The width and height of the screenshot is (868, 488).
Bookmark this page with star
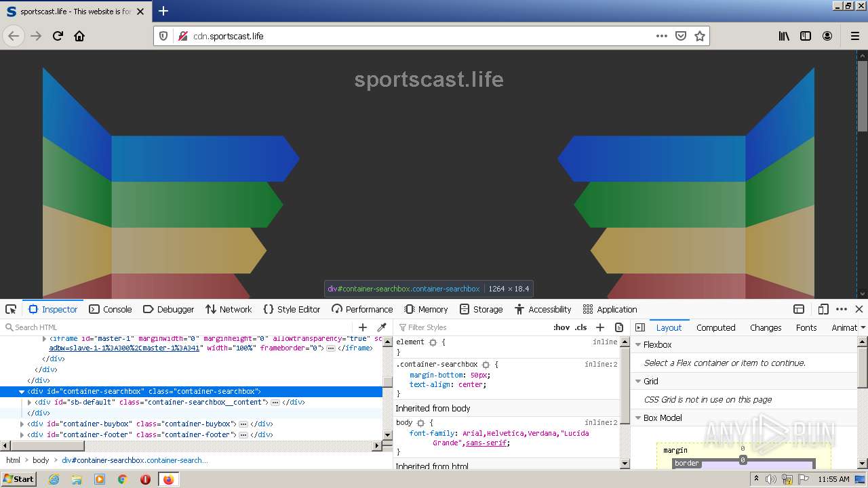tap(700, 36)
